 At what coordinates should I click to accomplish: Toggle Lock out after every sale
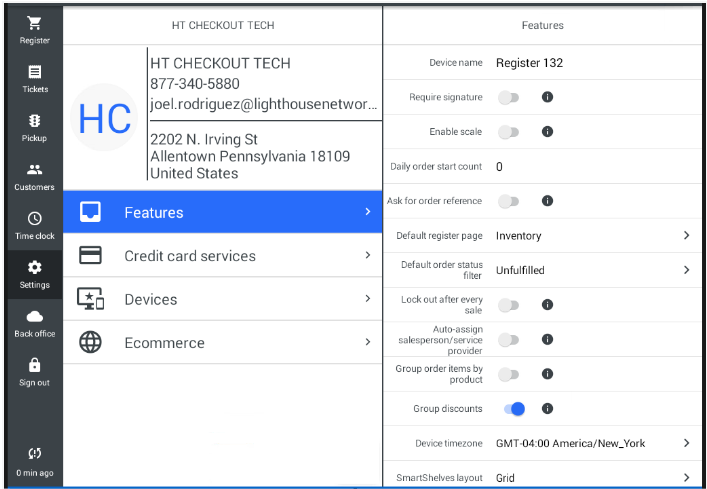coord(509,305)
